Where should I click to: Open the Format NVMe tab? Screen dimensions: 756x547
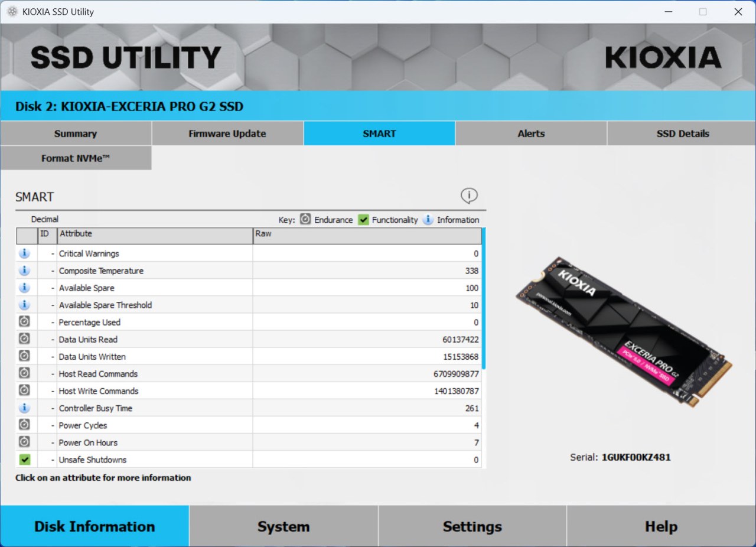coord(76,158)
